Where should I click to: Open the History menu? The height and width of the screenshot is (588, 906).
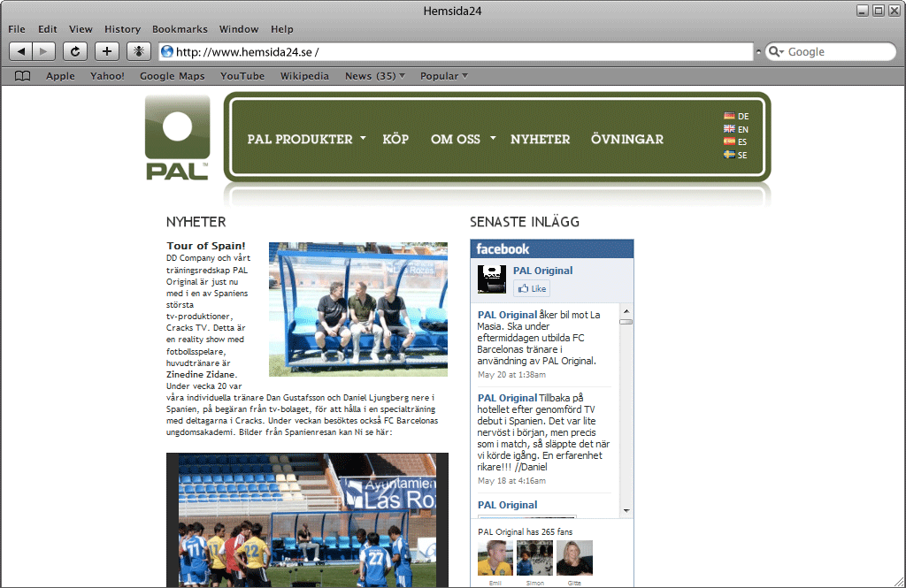122,29
